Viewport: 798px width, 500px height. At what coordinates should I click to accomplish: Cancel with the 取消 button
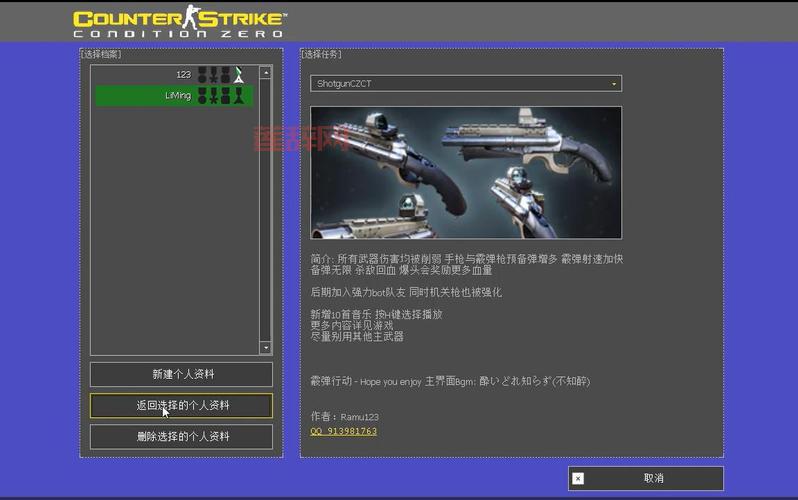646,479
